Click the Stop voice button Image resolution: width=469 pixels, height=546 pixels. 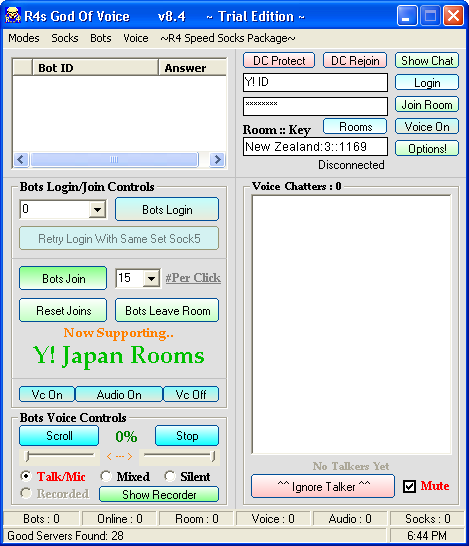187,435
